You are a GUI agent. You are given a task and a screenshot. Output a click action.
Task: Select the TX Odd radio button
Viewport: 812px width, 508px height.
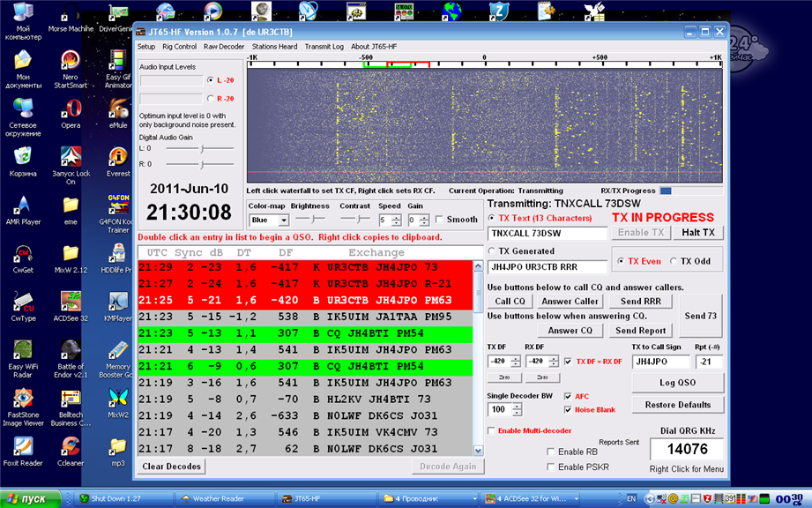(x=674, y=262)
